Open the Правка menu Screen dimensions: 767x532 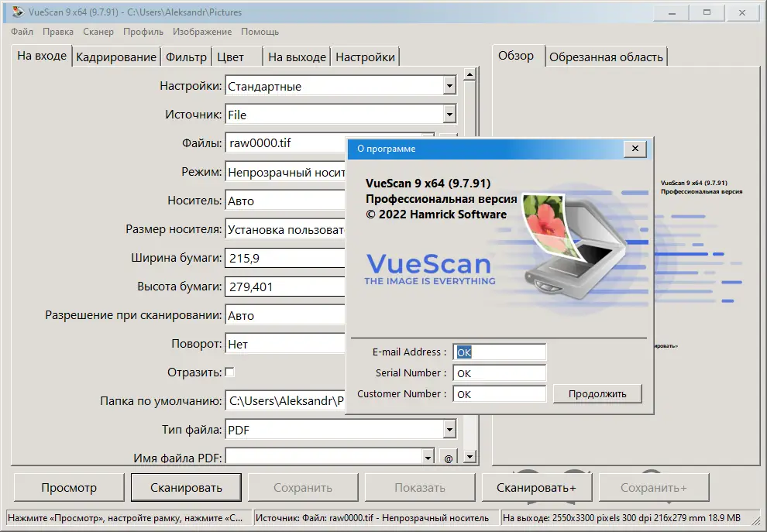coord(58,32)
